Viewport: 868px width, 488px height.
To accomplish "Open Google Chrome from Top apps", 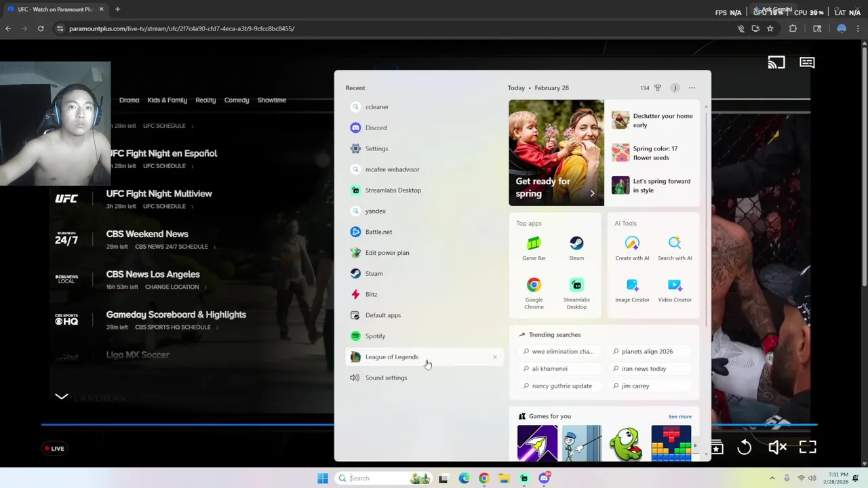I will click(x=534, y=293).
